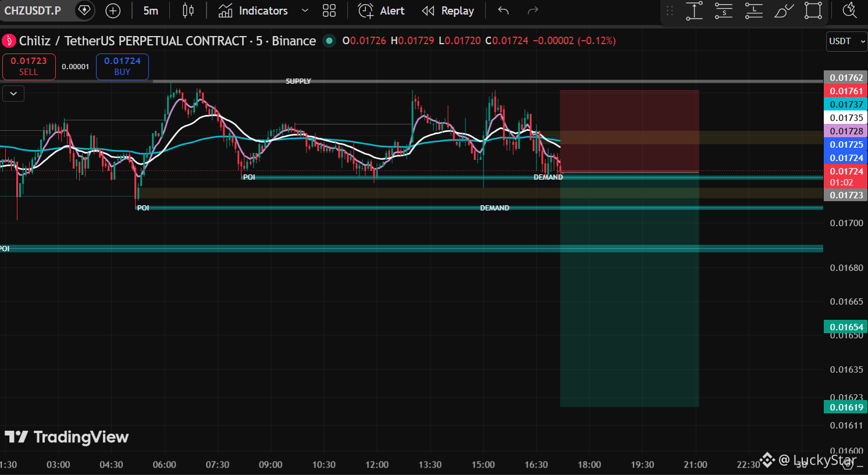Add a symbol with the plus icon

pyautogui.click(x=113, y=10)
